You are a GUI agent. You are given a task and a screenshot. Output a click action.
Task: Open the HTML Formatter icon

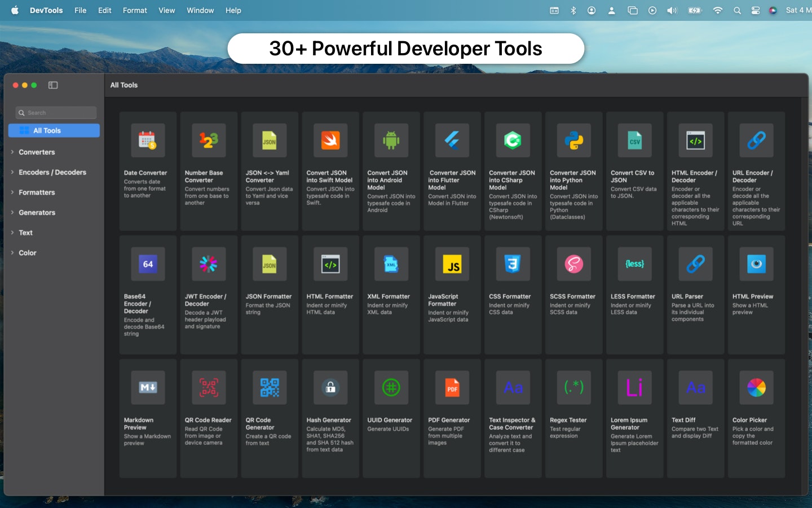click(x=330, y=264)
